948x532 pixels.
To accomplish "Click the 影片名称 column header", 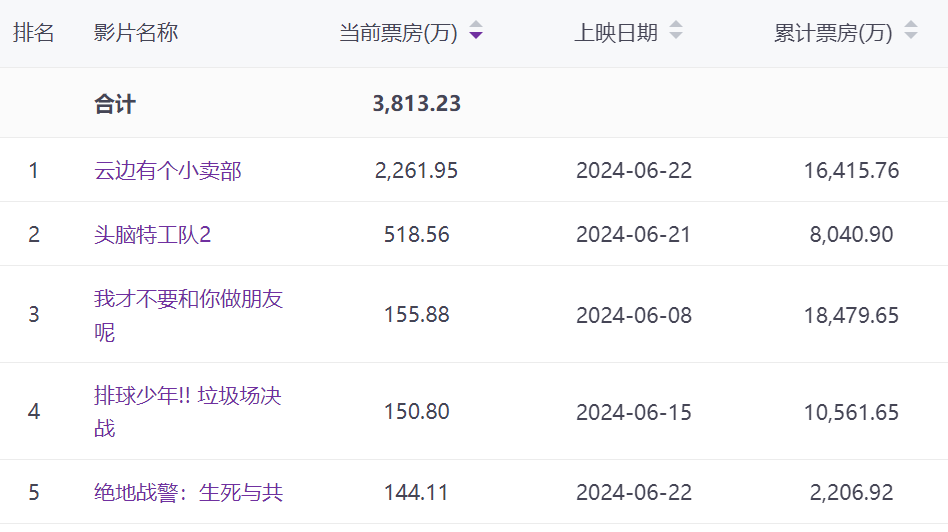I will tap(136, 33).
